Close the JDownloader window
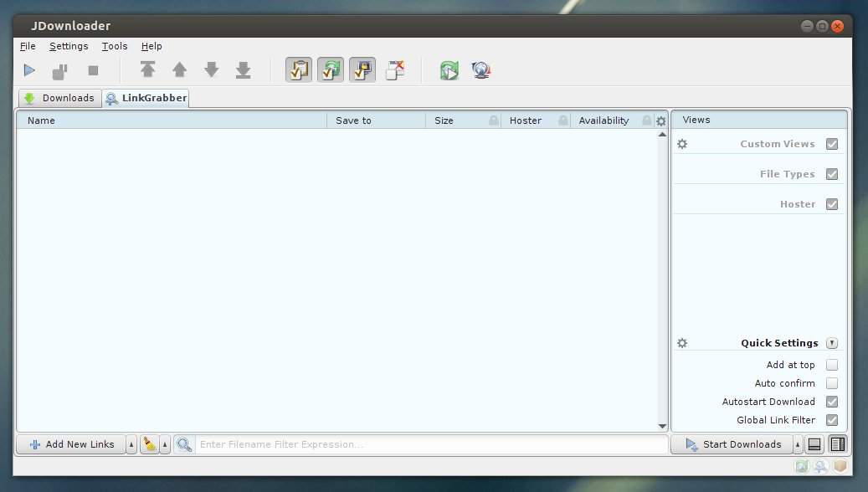Viewport: 868px width, 492px height. pyautogui.click(x=838, y=25)
